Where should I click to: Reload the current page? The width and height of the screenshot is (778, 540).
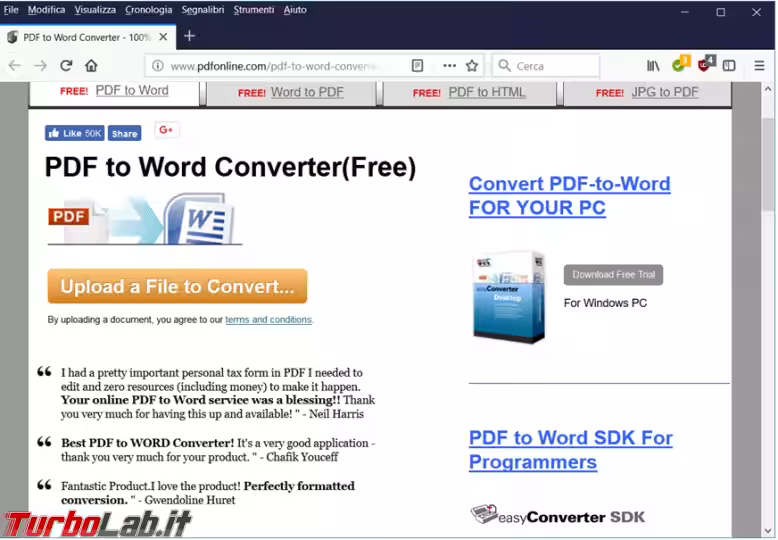66,66
